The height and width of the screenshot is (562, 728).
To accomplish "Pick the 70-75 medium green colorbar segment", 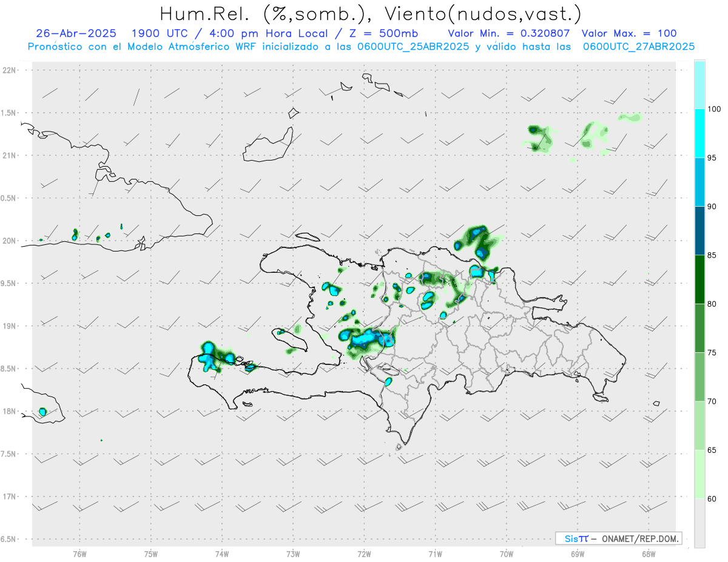I will point(699,376).
